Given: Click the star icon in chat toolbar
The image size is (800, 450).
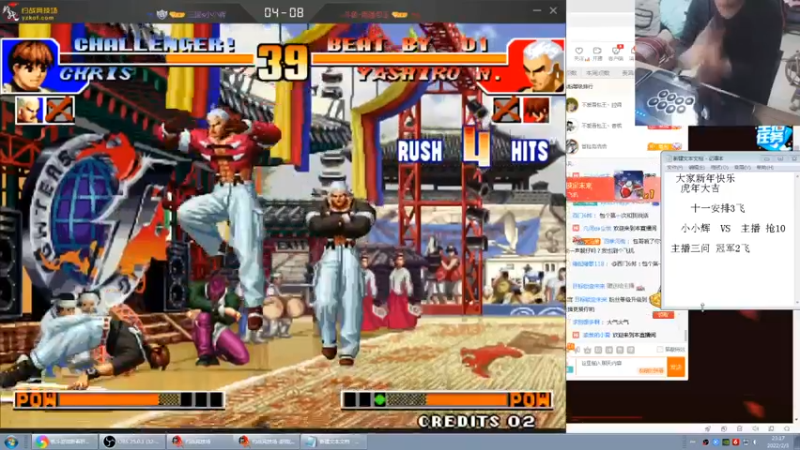Looking at the screenshot, I should point(587,350).
